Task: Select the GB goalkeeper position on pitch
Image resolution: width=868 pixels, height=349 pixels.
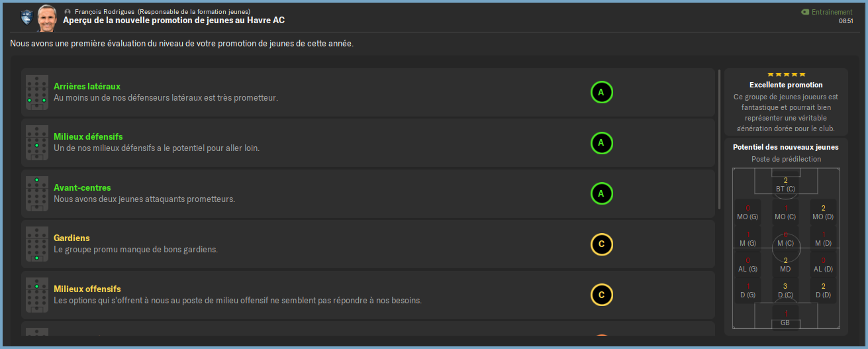Action: 785,318
